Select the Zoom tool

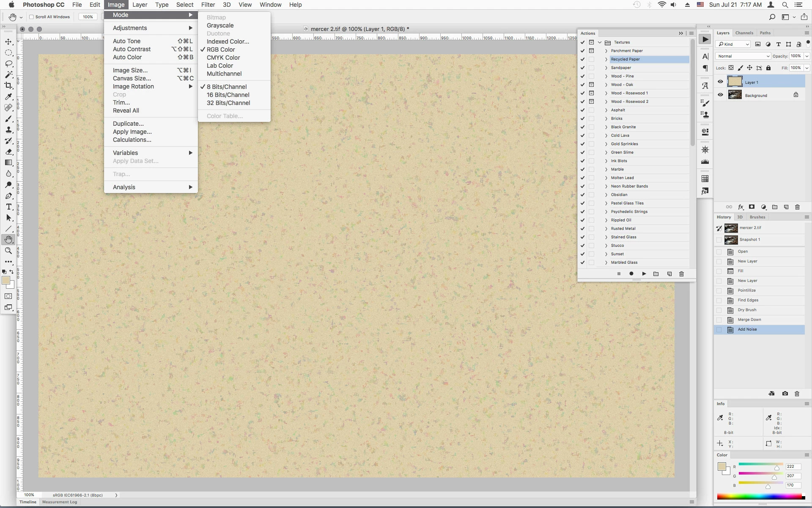point(8,251)
